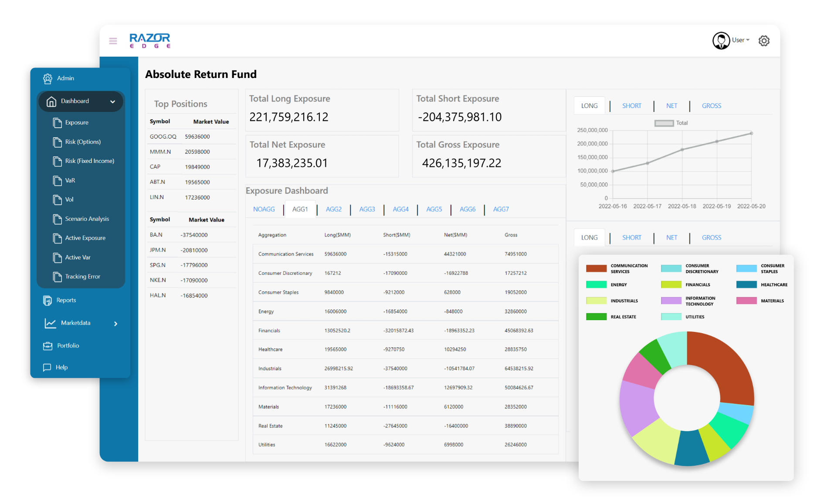The height and width of the screenshot is (504, 824).
Task: Toggle the Total series in chart legend
Action: [664, 123]
